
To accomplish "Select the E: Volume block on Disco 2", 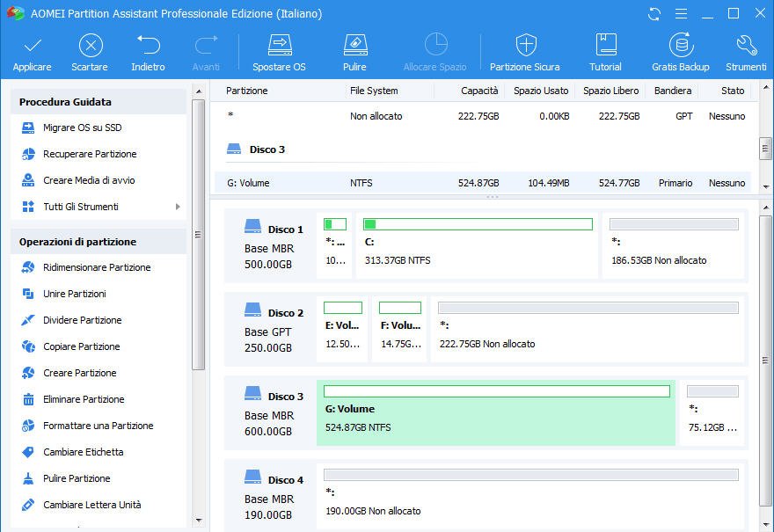I will coord(342,329).
